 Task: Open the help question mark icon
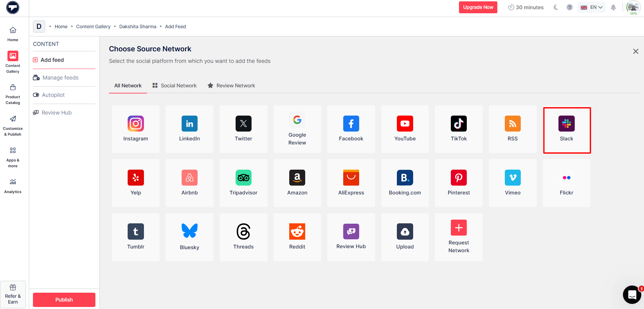click(x=570, y=7)
